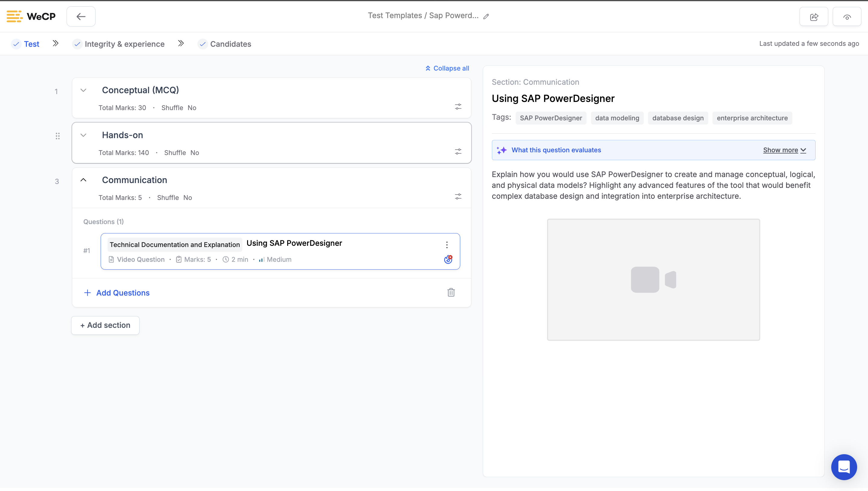The height and width of the screenshot is (491, 868).
Task: Open the chat support bubble
Action: point(844,467)
